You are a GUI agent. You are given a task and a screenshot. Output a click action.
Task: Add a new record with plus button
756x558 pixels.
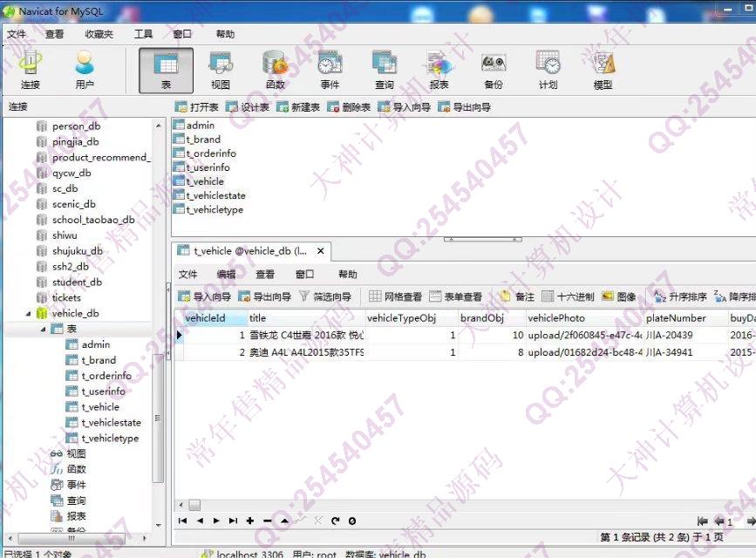[x=250, y=521]
